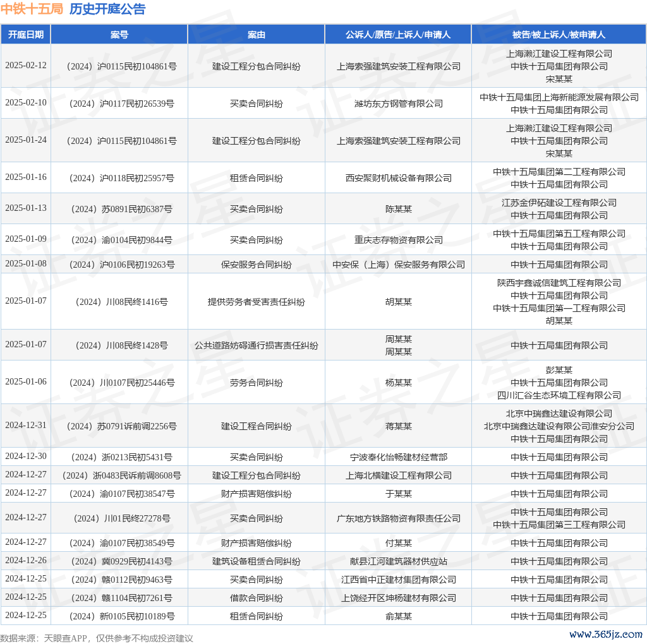Click plaintiff '献县江河建筑器材供应站'
Screen dimensions: 647x644
click(x=398, y=561)
